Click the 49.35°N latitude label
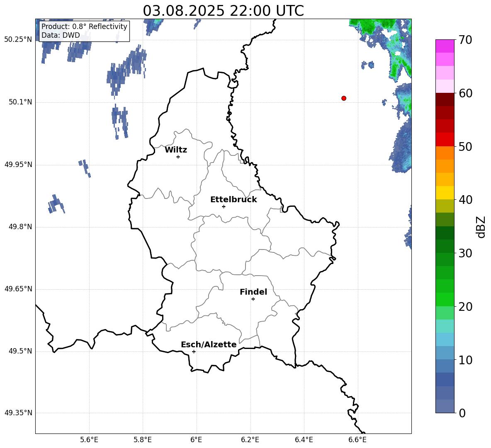 (18, 413)
